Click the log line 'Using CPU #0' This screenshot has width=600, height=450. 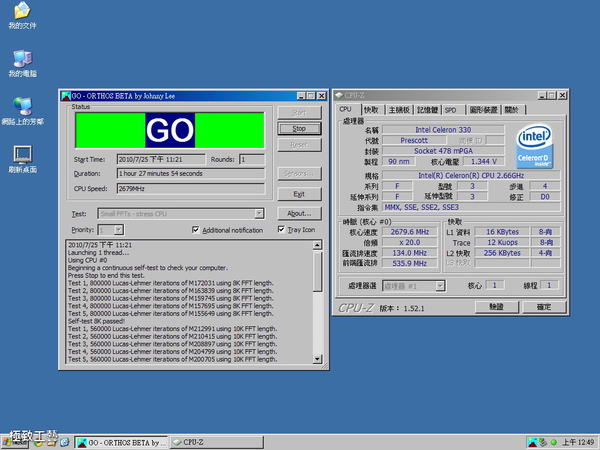(88, 260)
